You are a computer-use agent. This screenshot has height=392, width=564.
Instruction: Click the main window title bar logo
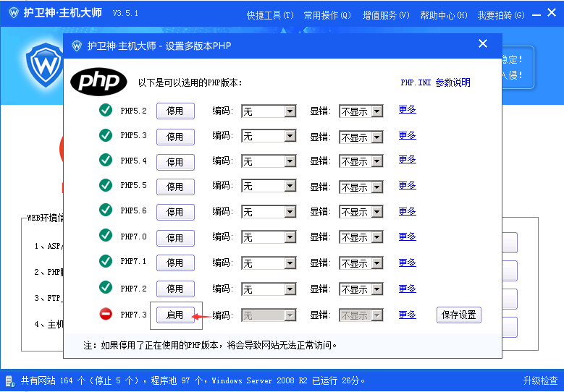click(x=12, y=14)
